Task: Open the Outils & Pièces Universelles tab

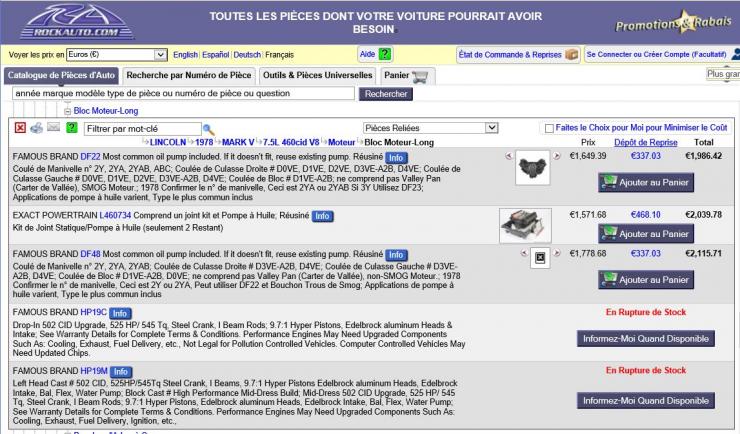Action: coord(318,75)
